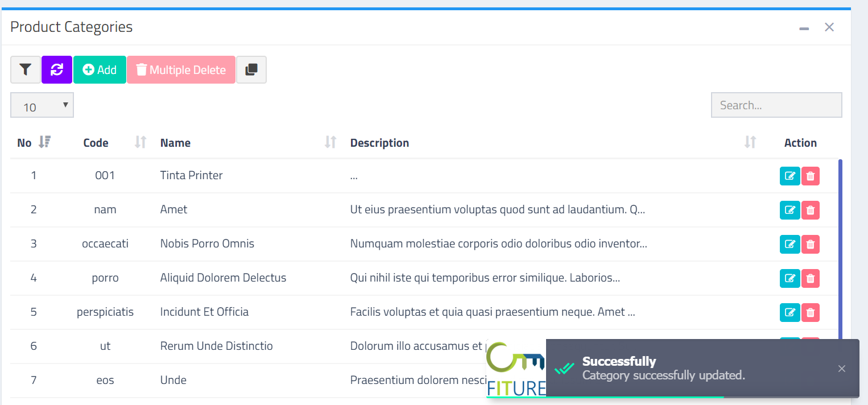Click the Multiple Delete button
Image resolution: width=868 pixels, height=405 pixels.
[181, 69]
